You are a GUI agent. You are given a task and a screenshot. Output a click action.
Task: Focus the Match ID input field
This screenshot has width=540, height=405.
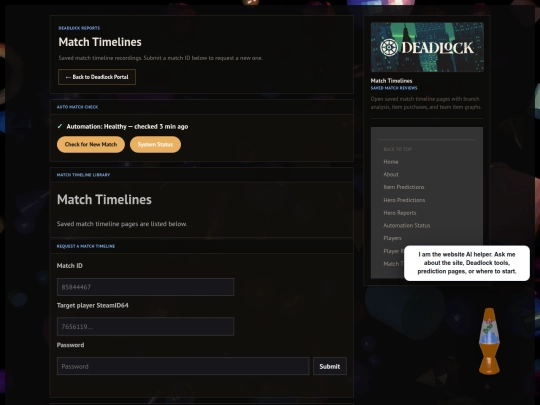pos(145,287)
